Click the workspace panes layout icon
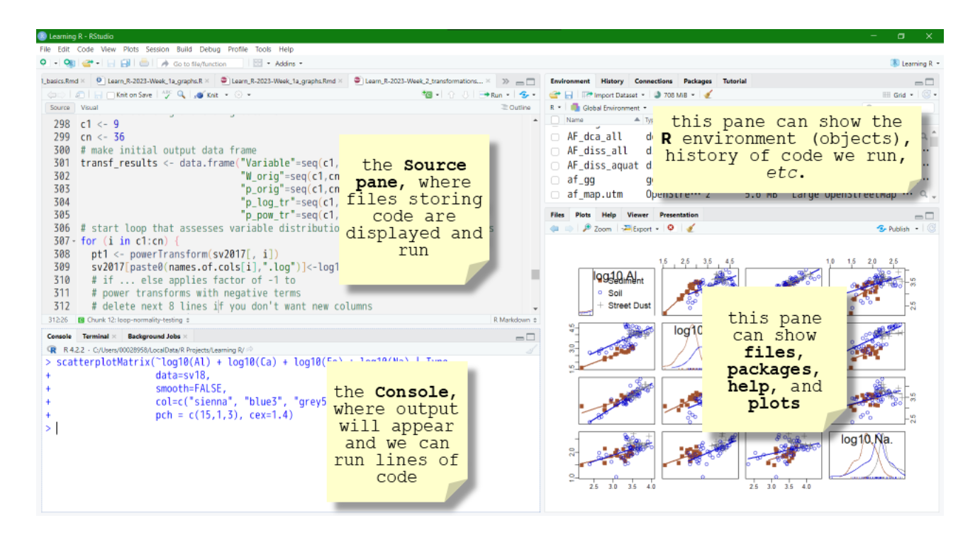Screen dimensions: 980x545 point(257,63)
